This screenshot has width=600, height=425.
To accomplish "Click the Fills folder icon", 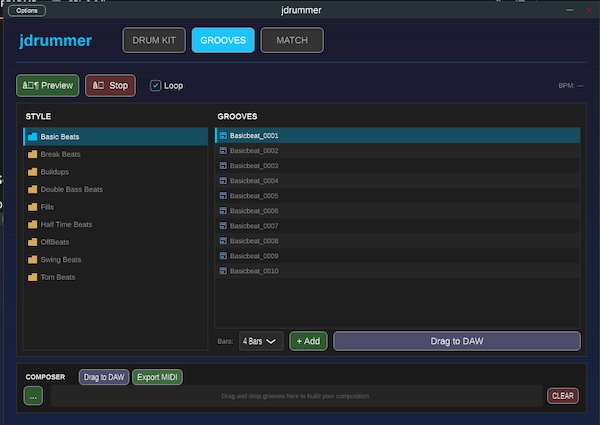I will [33, 207].
